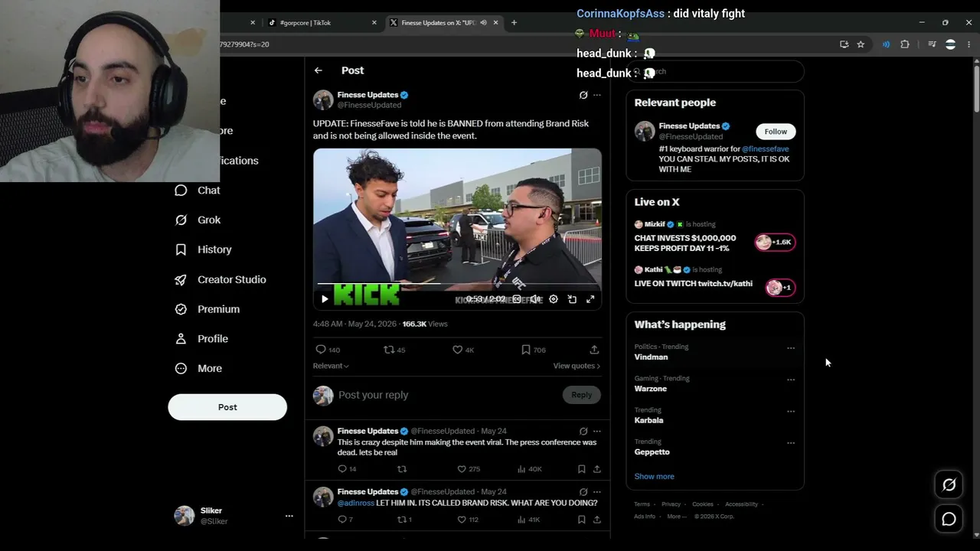Viewport: 980px width, 551px height.
Task: Open the floating messages chat button
Action: click(x=949, y=520)
